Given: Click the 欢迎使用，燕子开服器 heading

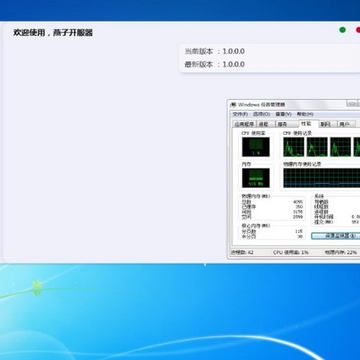Looking at the screenshot, I should pos(53,33).
